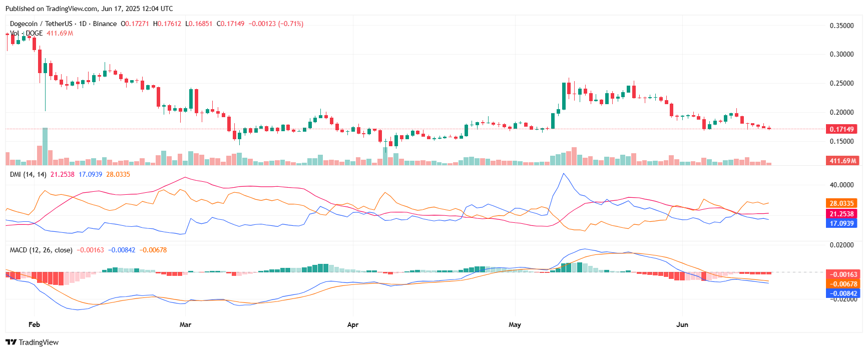Click the 411.69M volume value in legend
Screen dimensions: 868x352
[60, 33]
